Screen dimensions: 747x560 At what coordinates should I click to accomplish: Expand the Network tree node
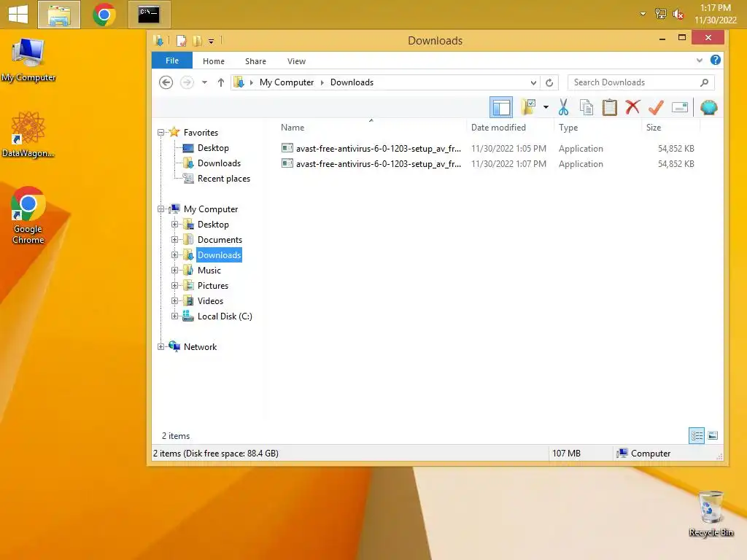[161, 346]
